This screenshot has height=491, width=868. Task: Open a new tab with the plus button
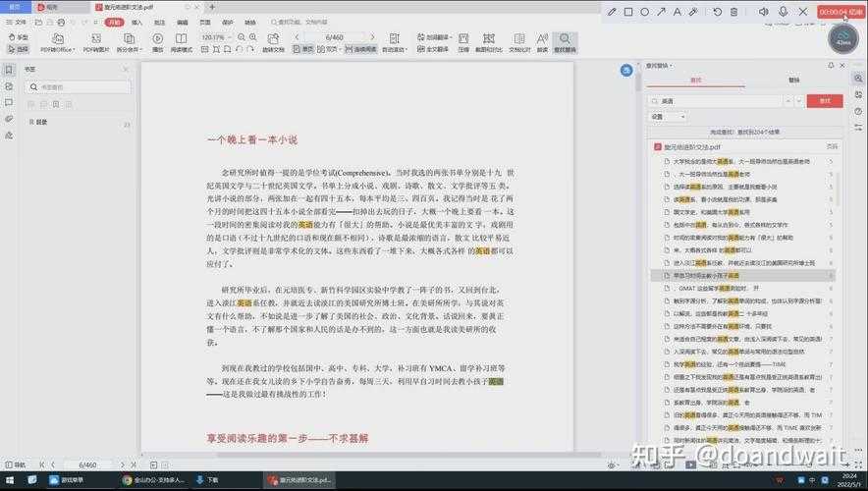pos(212,7)
